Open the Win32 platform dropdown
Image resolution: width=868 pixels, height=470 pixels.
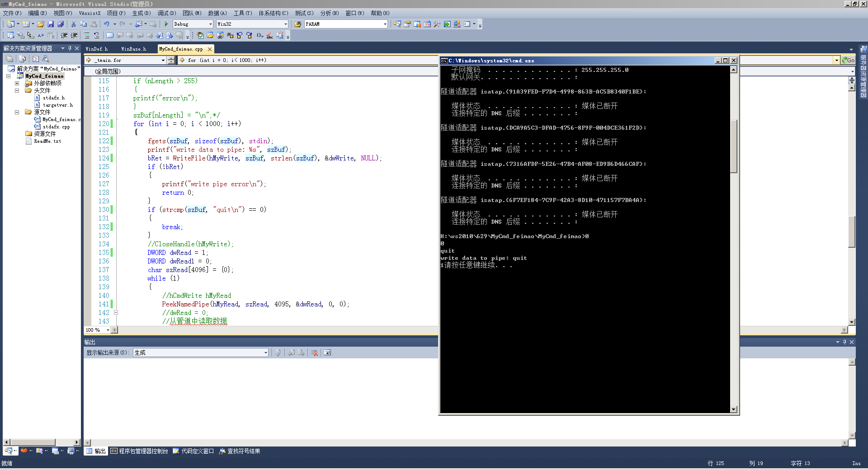click(x=285, y=24)
